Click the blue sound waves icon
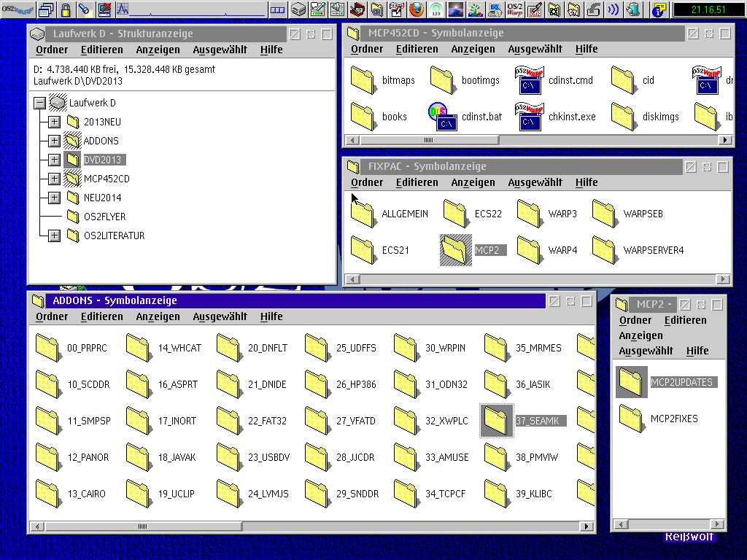 pyautogui.click(x=613, y=9)
